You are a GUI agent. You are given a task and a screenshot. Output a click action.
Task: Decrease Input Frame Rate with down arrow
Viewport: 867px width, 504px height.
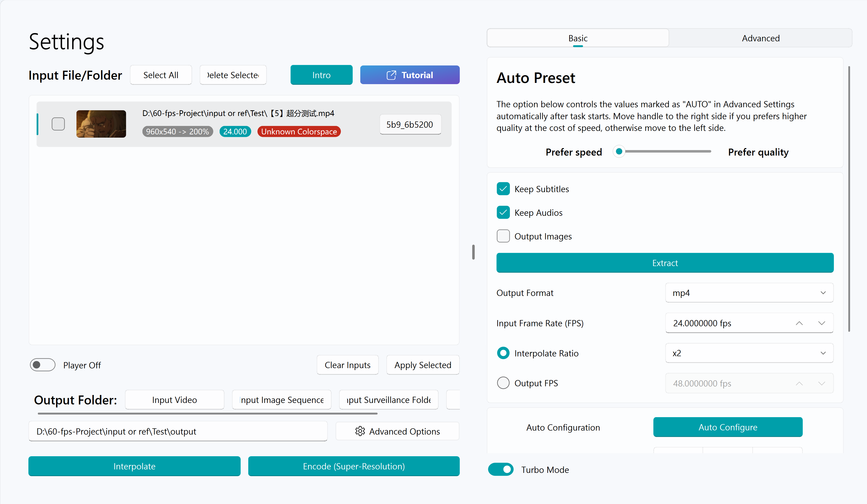coord(822,323)
